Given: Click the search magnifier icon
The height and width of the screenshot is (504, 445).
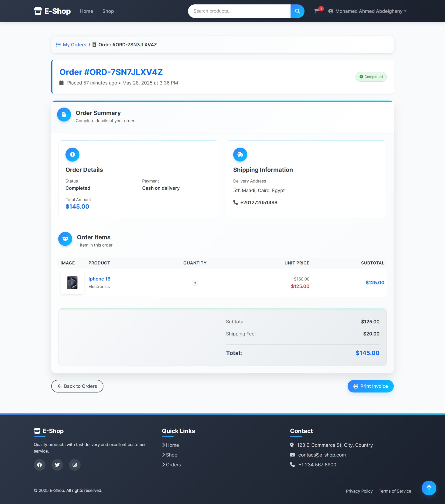Looking at the screenshot, I should (x=297, y=11).
